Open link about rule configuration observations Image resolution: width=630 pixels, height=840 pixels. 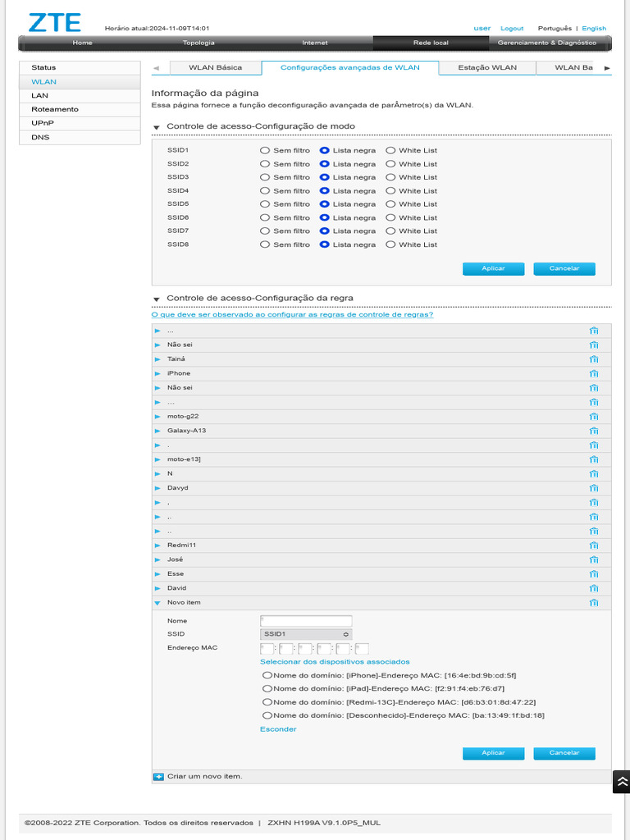click(293, 314)
